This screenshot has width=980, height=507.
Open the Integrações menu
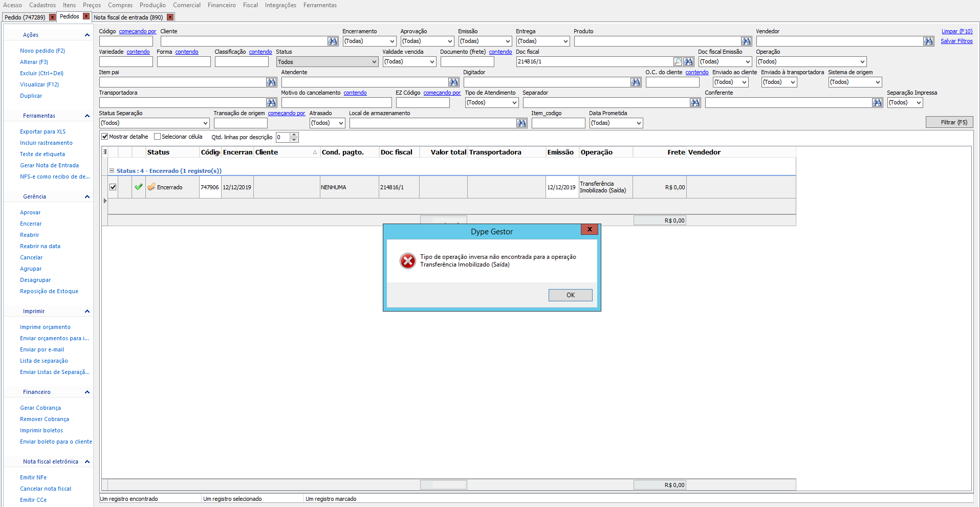click(x=280, y=5)
